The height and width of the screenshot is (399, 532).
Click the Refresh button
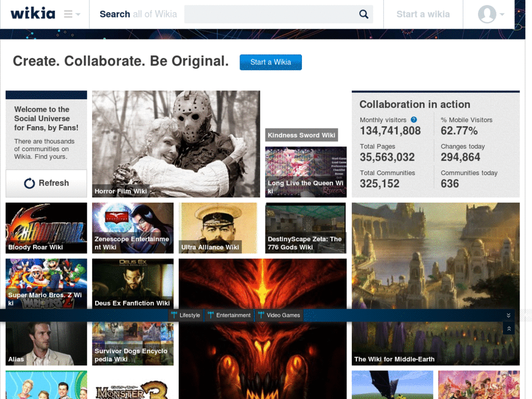[46, 183]
